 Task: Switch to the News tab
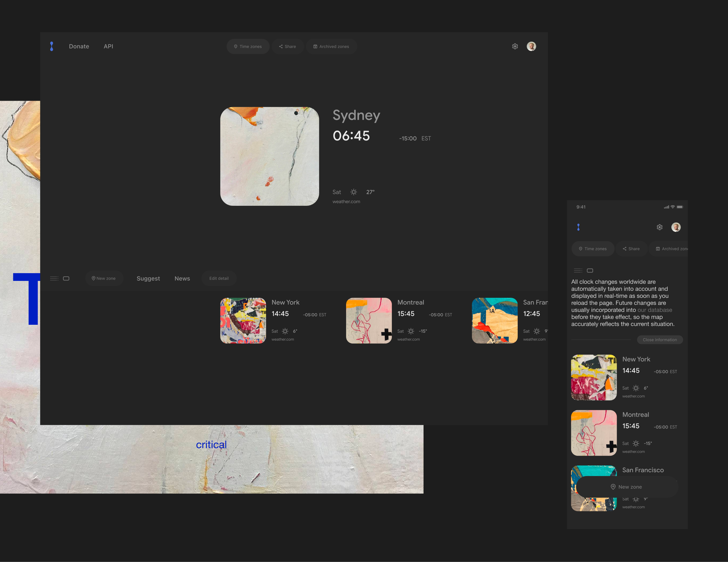[182, 279]
